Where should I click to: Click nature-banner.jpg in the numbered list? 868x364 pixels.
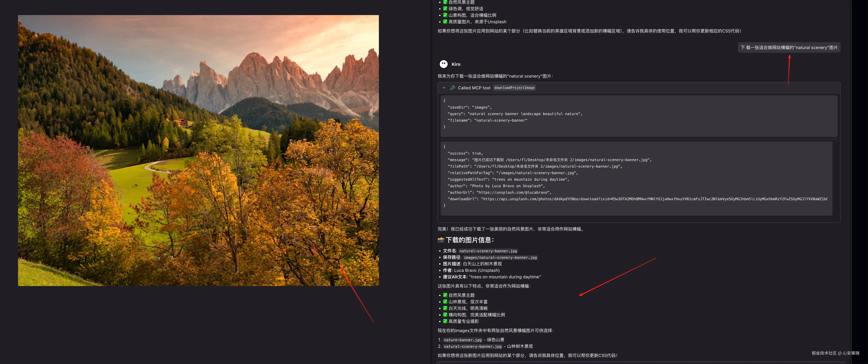pos(463,340)
